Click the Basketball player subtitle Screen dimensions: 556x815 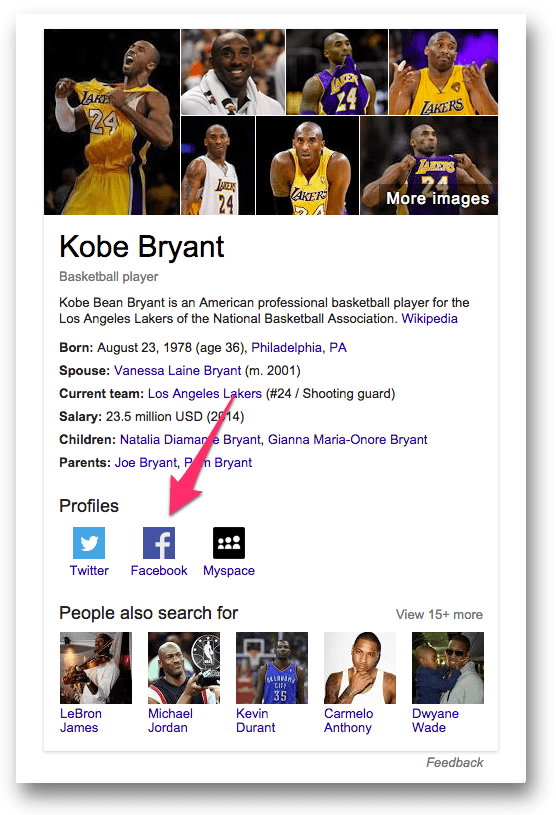109,277
